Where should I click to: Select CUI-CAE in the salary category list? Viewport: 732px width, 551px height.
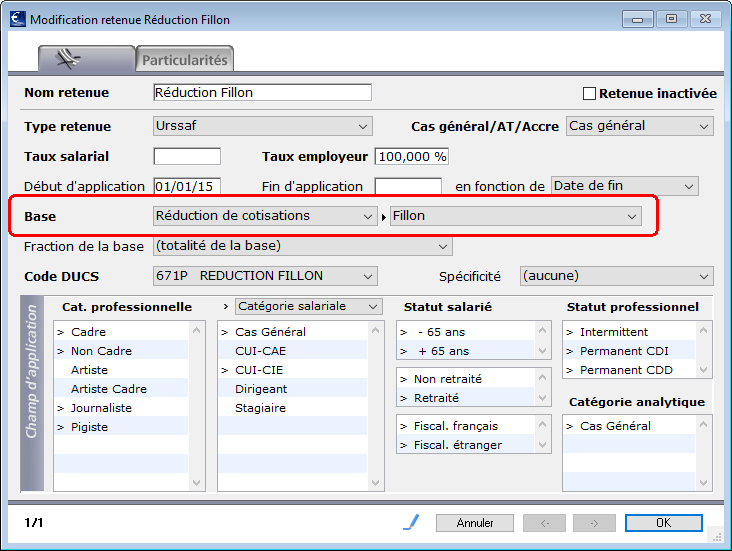(293, 351)
